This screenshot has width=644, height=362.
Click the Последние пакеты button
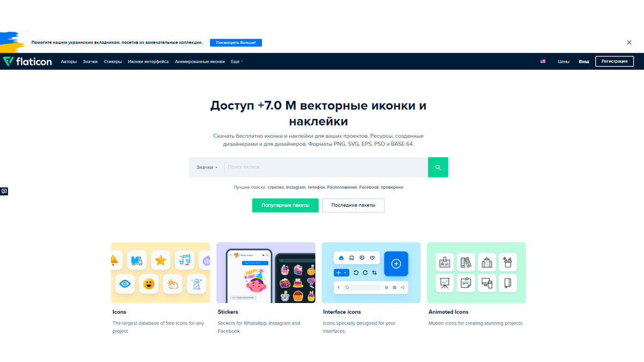(353, 205)
